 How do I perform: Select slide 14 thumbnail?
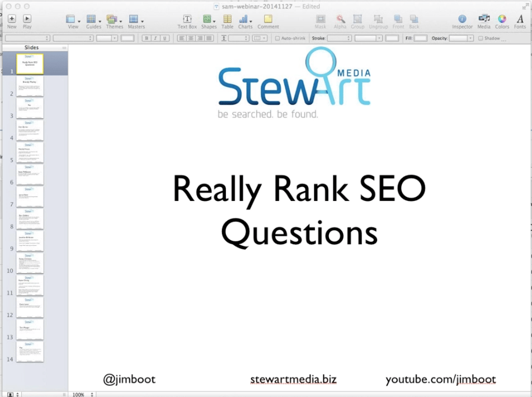tap(30, 352)
